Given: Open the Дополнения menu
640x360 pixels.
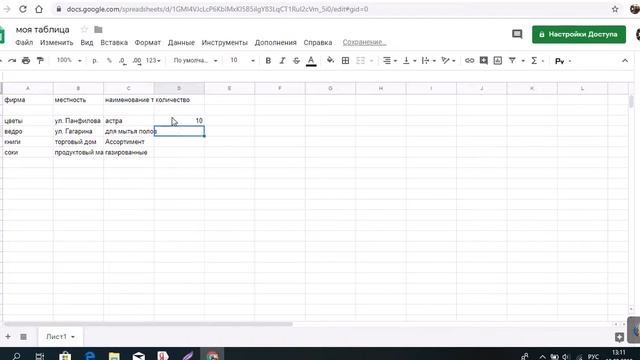Looking at the screenshot, I should [x=276, y=42].
